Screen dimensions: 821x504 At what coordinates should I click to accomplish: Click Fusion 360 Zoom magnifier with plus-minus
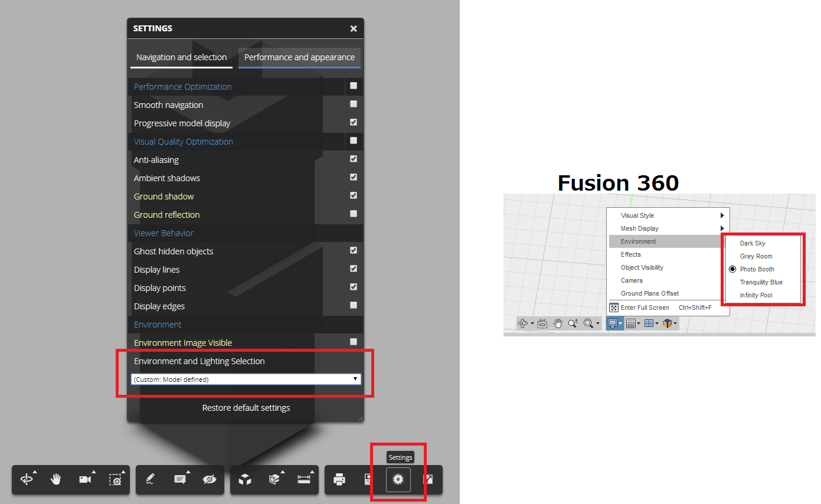[573, 323]
